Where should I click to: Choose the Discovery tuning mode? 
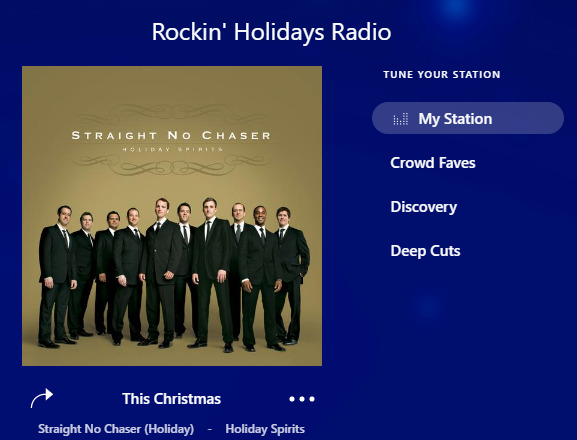pyautogui.click(x=424, y=207)
